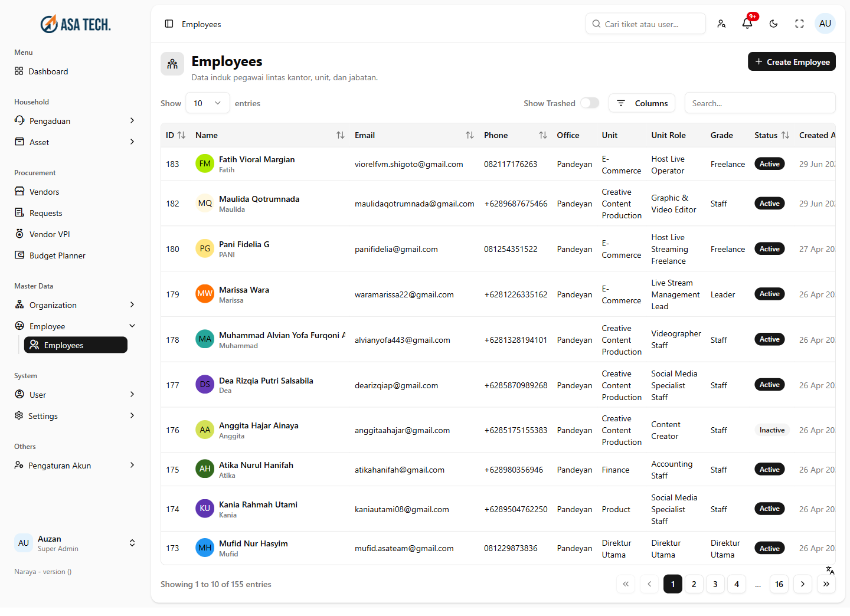Viewport: 850px width, 616px height.
Task: Open the notifications bell icon
Action: pyautogui.click(x=747, y=24)
